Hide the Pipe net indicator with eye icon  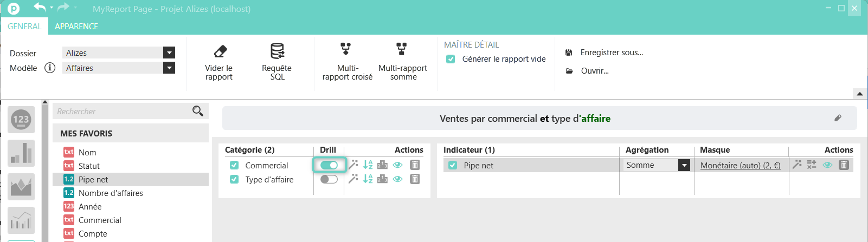click(827, 165)
